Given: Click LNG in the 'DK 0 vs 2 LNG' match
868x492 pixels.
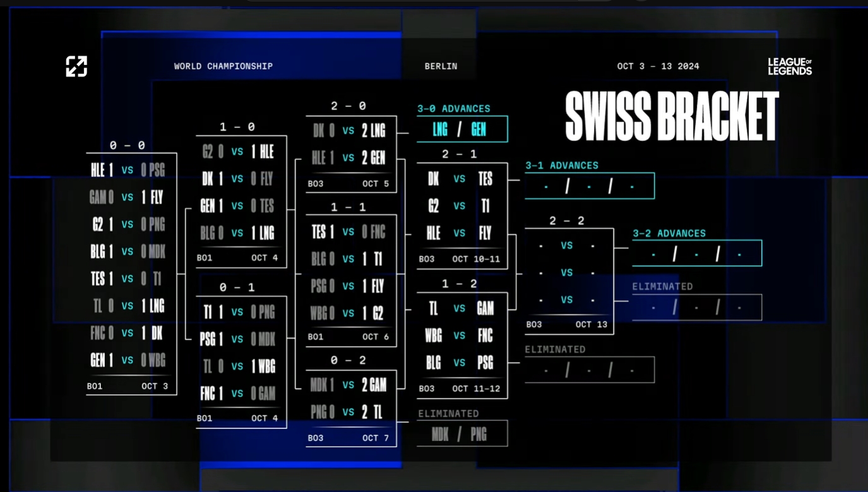Looking at the screenshot, I should (378, 131).
